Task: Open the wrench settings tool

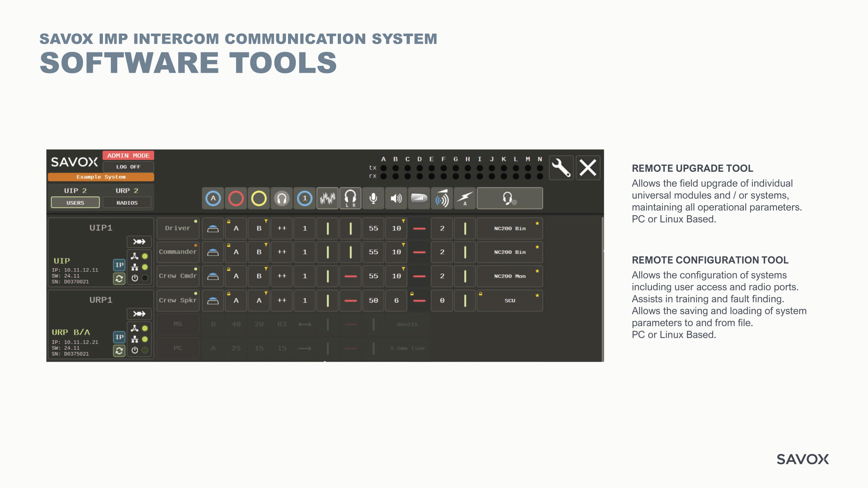Action: (561, 168)
